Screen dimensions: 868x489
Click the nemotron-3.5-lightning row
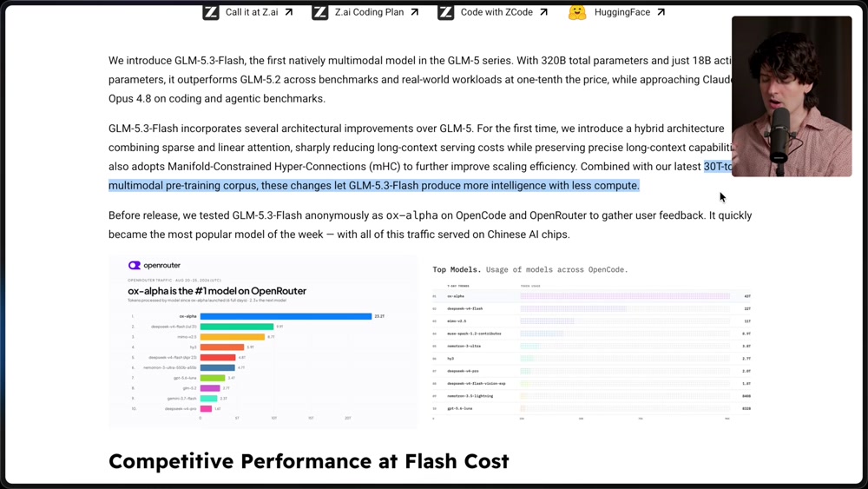[x=592, y=396]
